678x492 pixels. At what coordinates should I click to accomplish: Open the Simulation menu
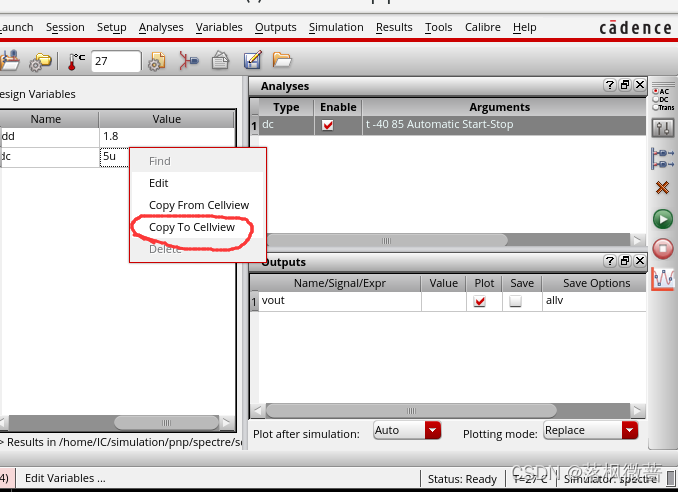tap(336, 27)
